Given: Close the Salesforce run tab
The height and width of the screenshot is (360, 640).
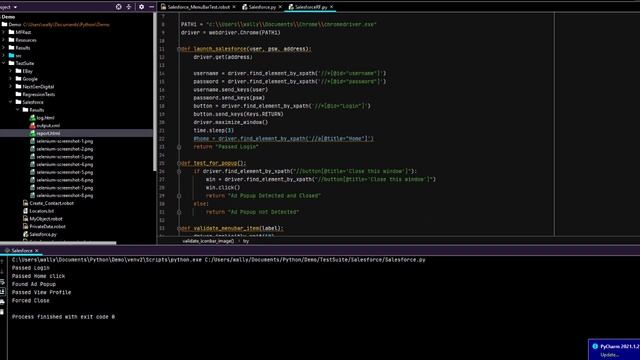Looking at the screenshot, I should tap(37, 250).
